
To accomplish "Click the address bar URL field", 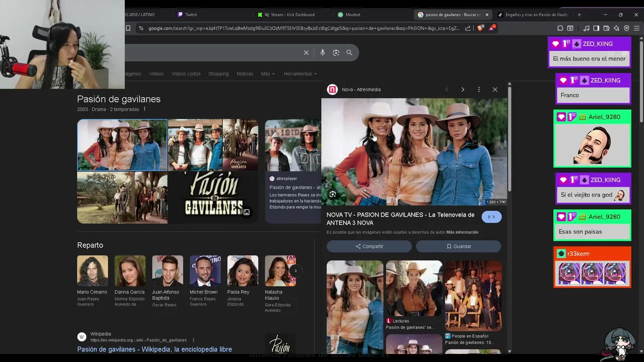I will 304,28.
